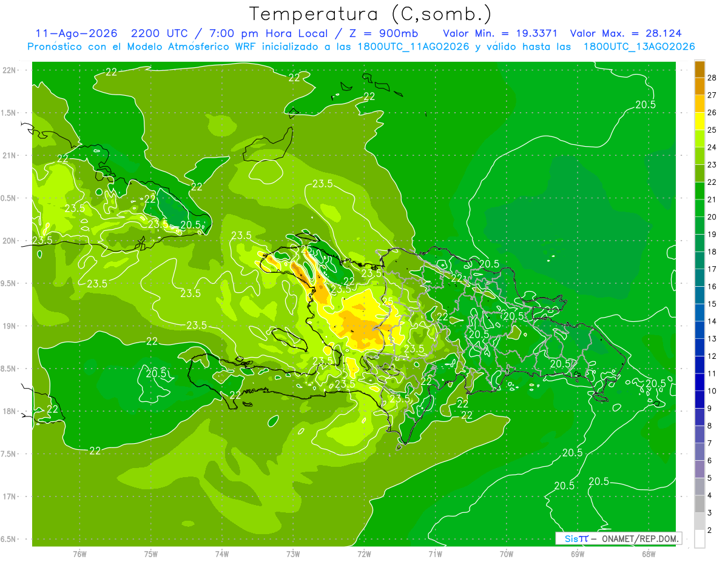The image size is (728, 562).
Task: Click the 22N latitude axis label
Action: [8, 70]
